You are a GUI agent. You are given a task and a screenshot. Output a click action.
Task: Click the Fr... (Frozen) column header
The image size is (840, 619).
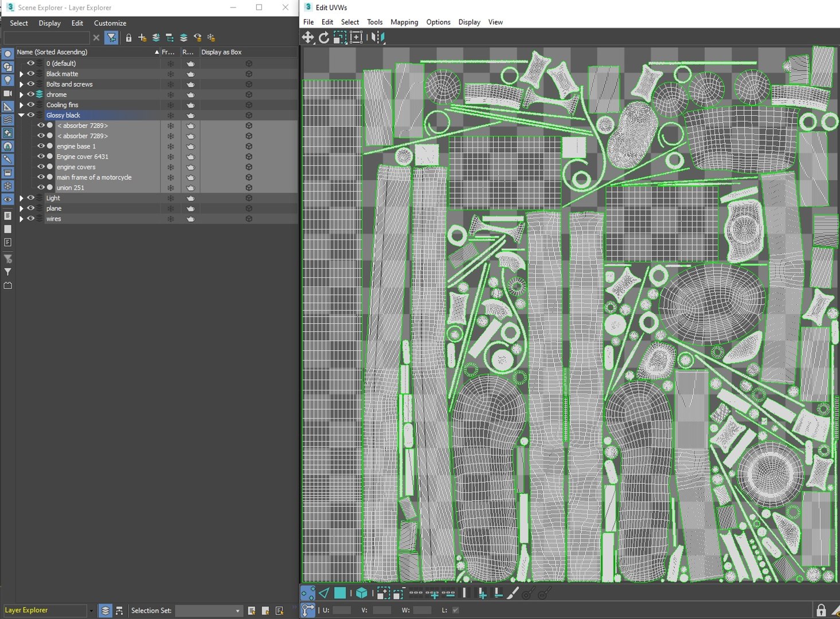170,52
